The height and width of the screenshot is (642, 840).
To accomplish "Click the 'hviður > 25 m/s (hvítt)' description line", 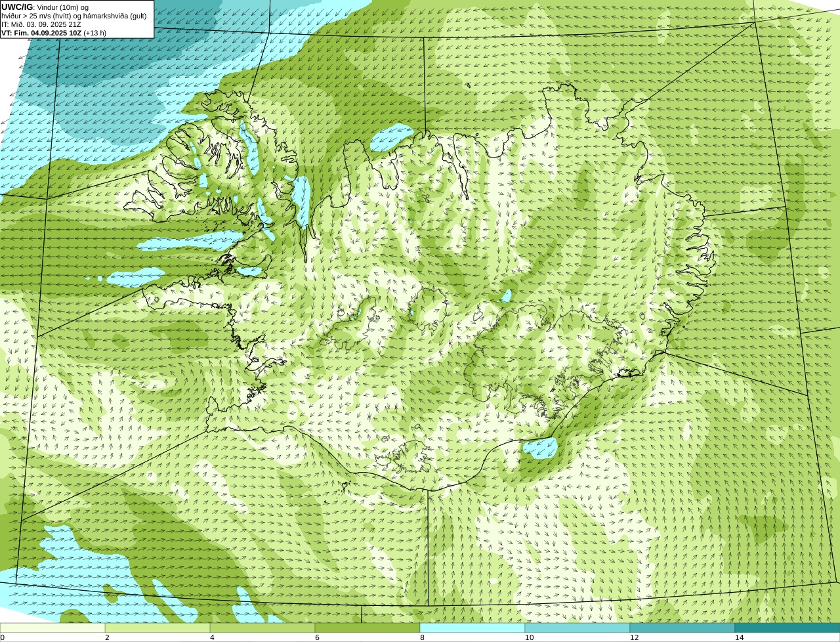I will [74, 16].
